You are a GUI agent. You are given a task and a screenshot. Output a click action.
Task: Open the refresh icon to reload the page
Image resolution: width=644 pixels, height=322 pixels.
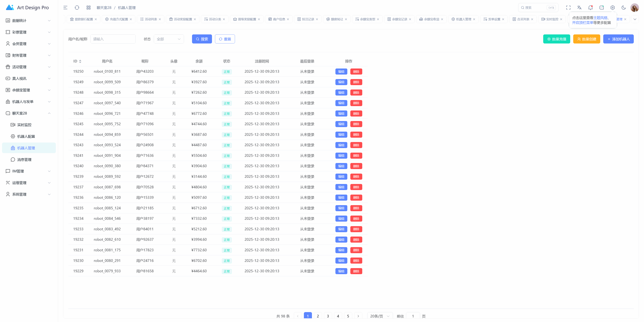(x=77, y=8)
